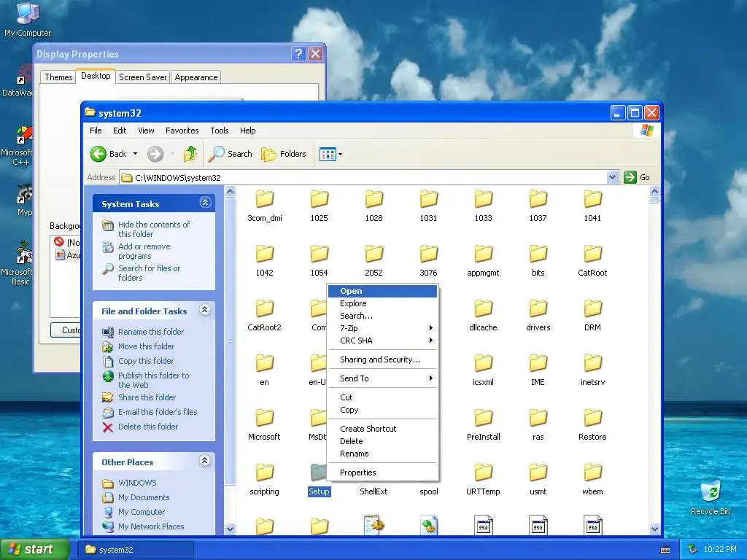This screenshot has height=560, width=747.
Task: Expand the CRC SHA submenu
Action: click(382, 341)
